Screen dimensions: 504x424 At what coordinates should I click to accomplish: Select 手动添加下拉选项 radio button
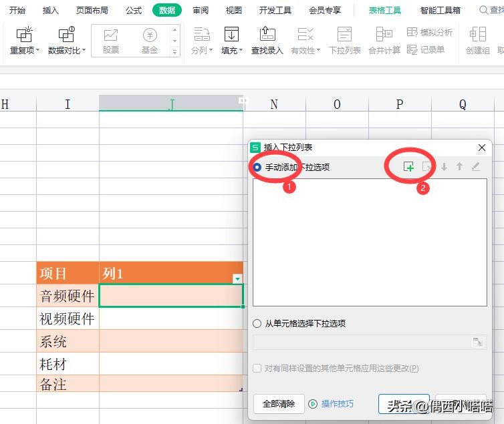[257, 167]
